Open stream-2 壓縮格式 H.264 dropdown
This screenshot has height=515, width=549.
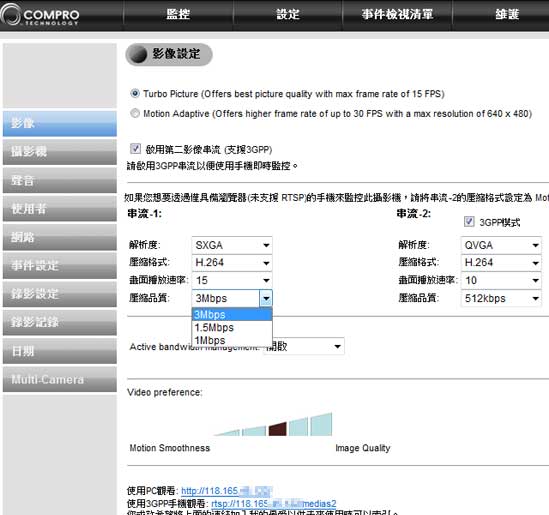pos(501,263)
